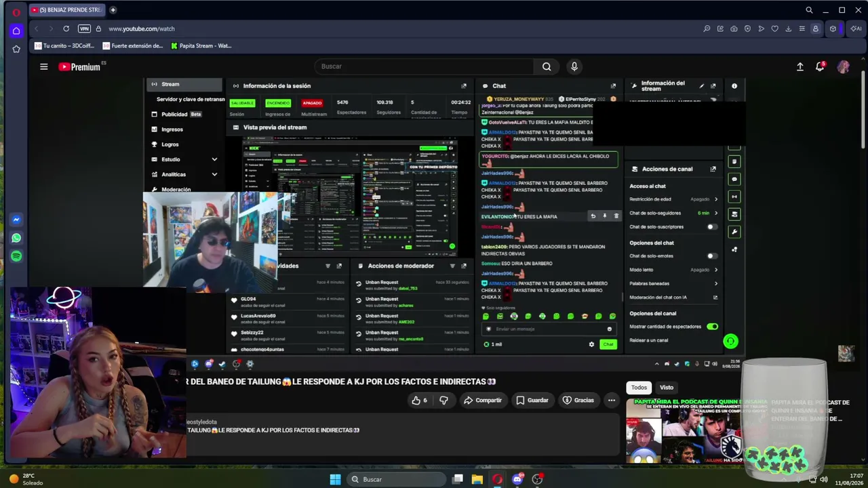Screen dimensions: 868x488
Task: Open chat settings gear icon
Action: [x=591, y=344]
